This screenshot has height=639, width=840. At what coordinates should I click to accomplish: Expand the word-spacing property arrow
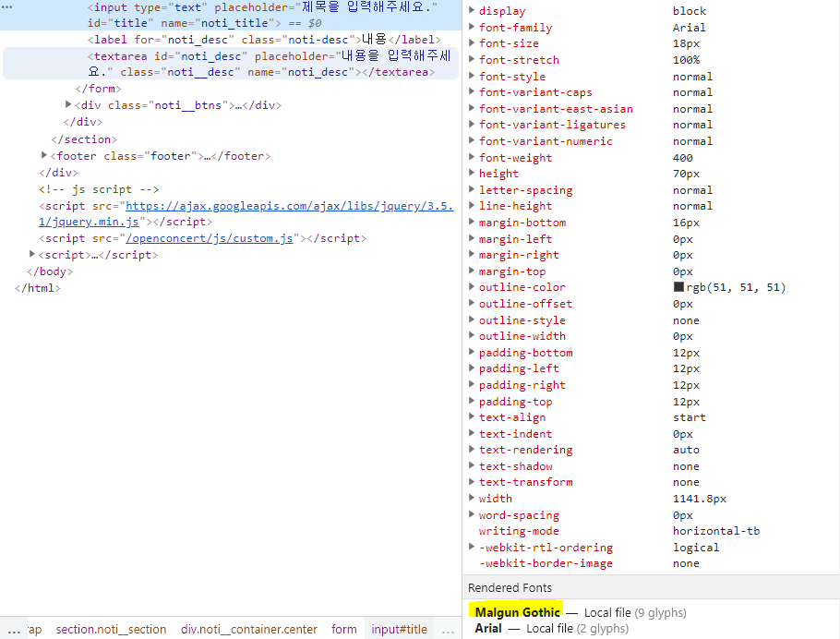click(x=472, y=514)
